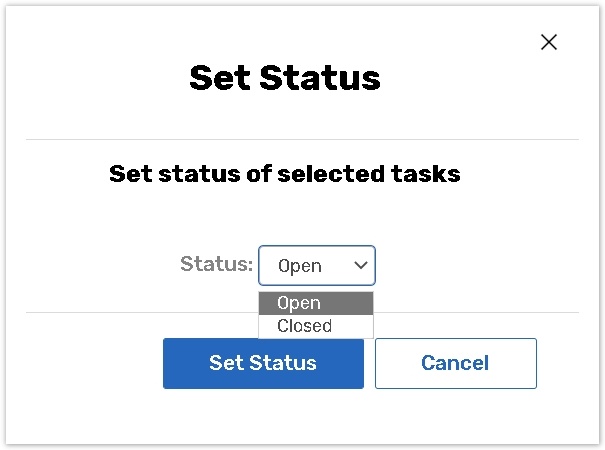Close the Set Status dialog with X
Image resolution: width=605 pixels, height=450 pixels.
click(x=548, y=42)
